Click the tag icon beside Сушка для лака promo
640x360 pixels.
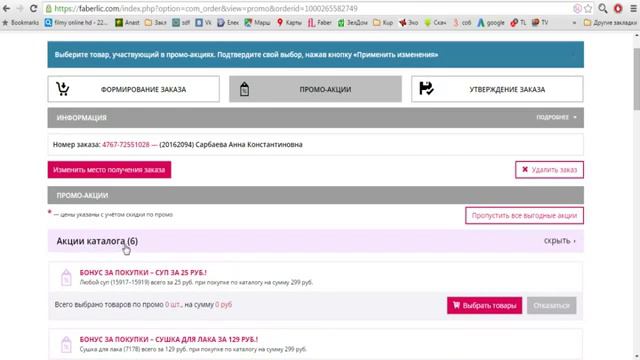coord(66,344)
